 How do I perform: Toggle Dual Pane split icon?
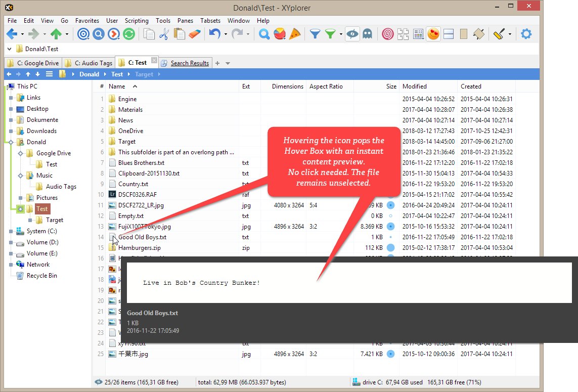(449, 34)
